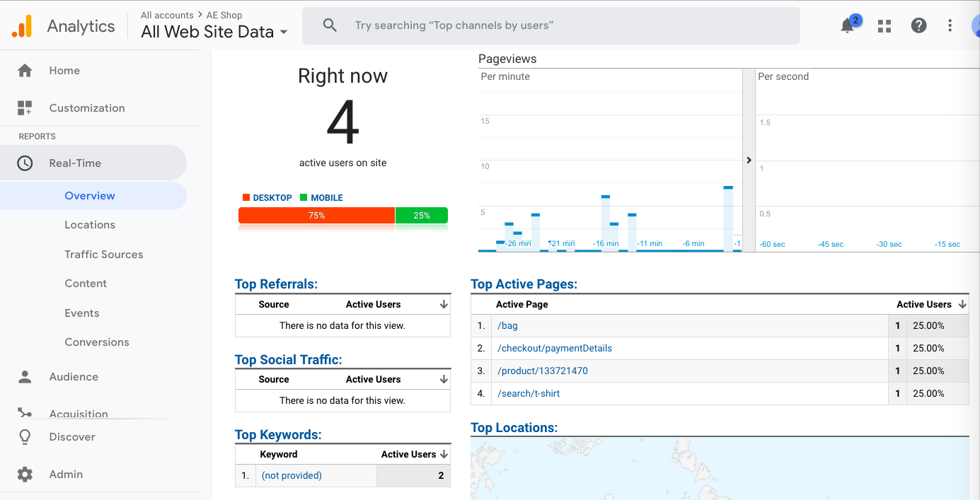Click the (not provided) keyword link

[292, 475]
